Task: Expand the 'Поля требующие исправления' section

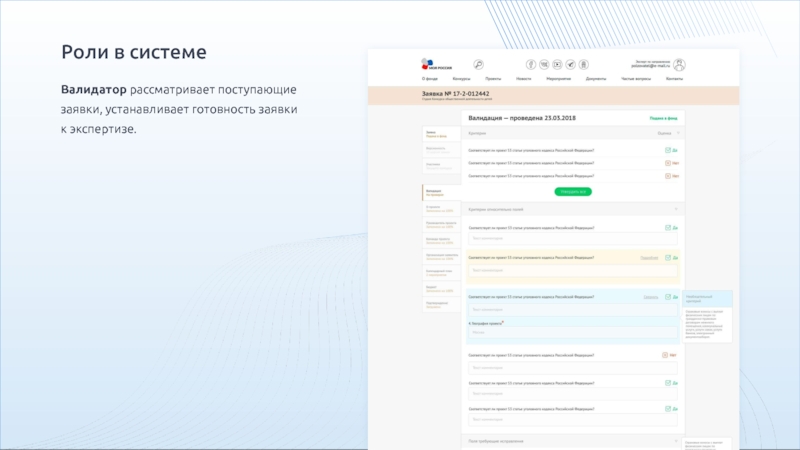Action: click(677, 441)
